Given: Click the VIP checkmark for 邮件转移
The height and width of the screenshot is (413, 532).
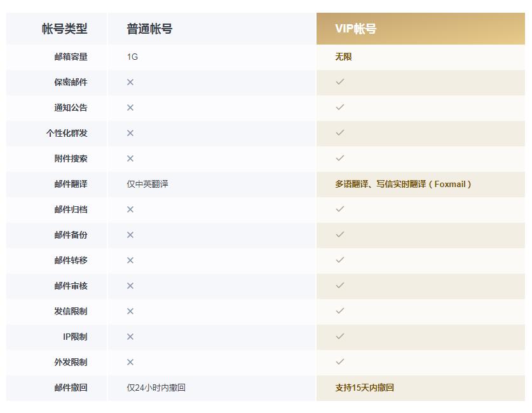Looking at the screenshot, I should 340,260.
